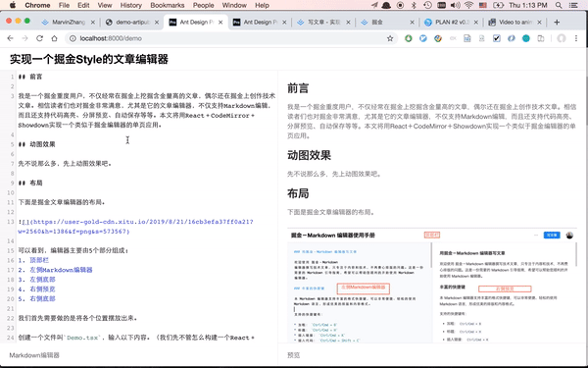Viewport: 588px width, 368px height.
Task: Click the forward navigation arrow
Action: pyautogui.click(x=24, y=38)
